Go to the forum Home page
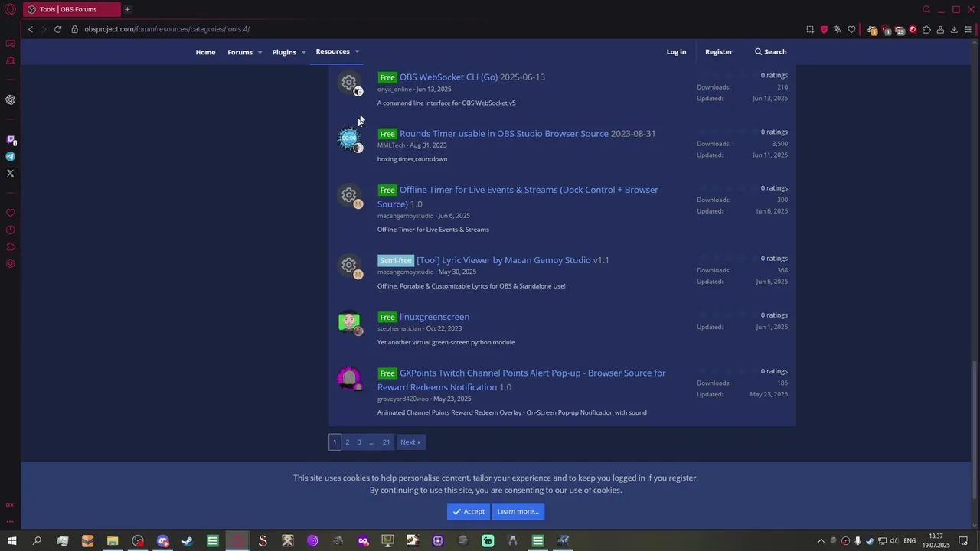The width and height of the screenshot is (980, 551). tap(205, 52)
